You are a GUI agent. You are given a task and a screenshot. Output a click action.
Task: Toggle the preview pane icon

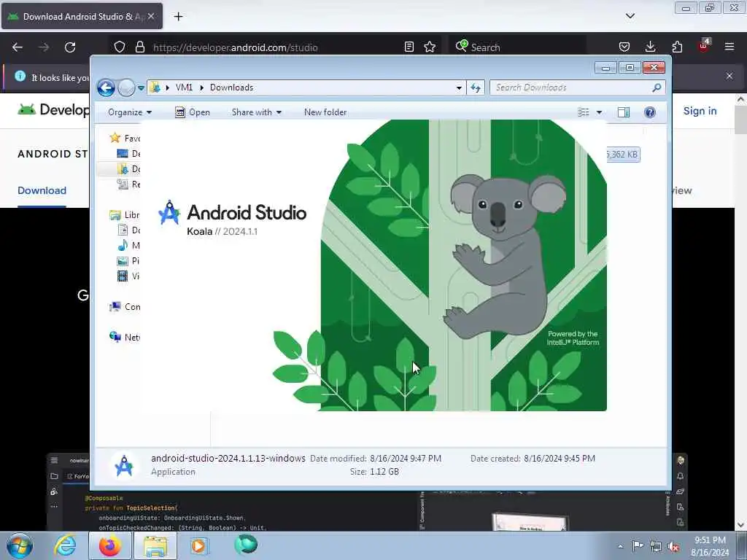pos(624,112)
